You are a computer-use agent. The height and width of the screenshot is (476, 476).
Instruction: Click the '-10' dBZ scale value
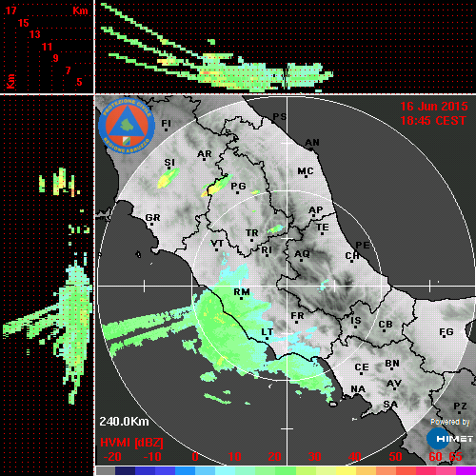[x=152, y=457]
